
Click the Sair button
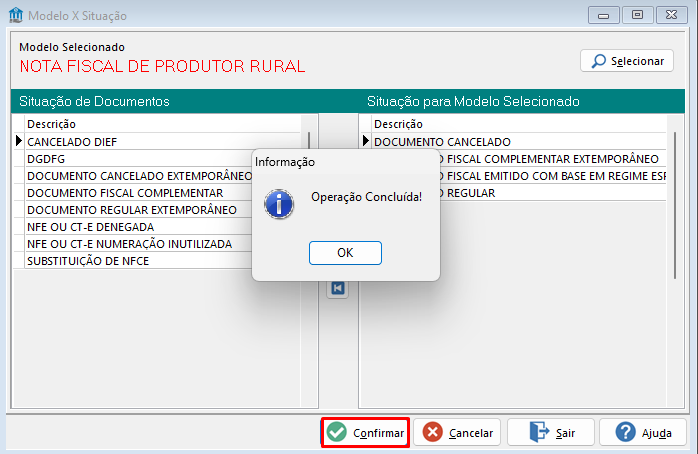[x=551, y=432]
